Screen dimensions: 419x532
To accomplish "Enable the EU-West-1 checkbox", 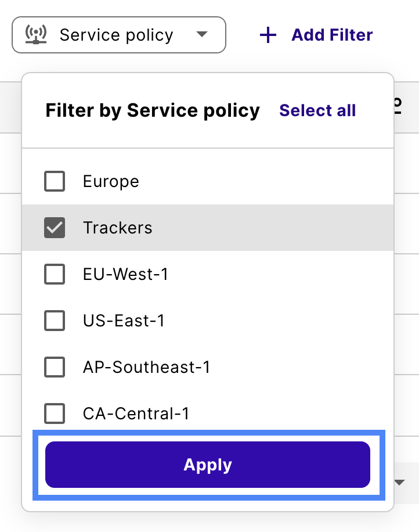I will click(55, 274).
